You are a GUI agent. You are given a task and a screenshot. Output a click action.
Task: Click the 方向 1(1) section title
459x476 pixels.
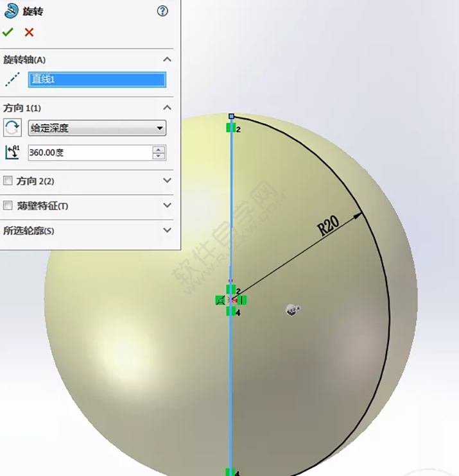(x=22, y=108)
